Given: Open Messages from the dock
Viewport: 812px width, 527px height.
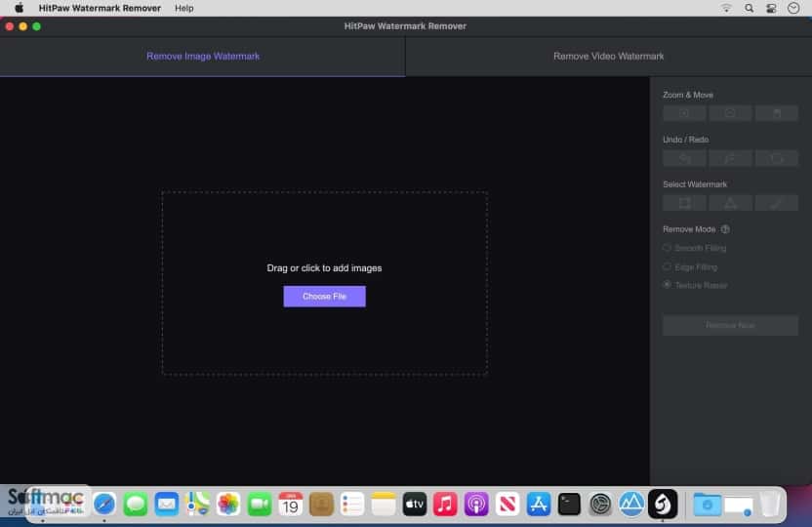Looking at the screenshot, I should tap(135, 505).
